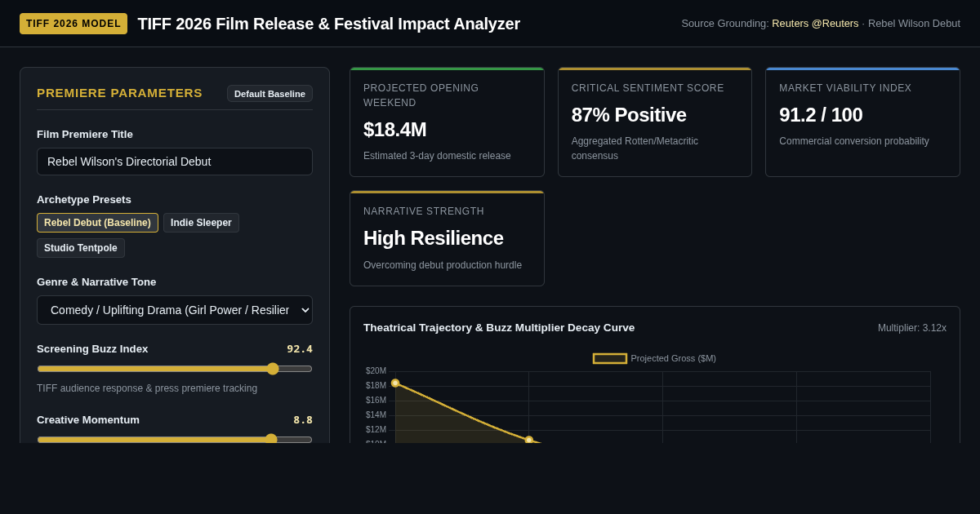Click the $20M axis label
The image size is (980, 514).
tap(376, 371)
